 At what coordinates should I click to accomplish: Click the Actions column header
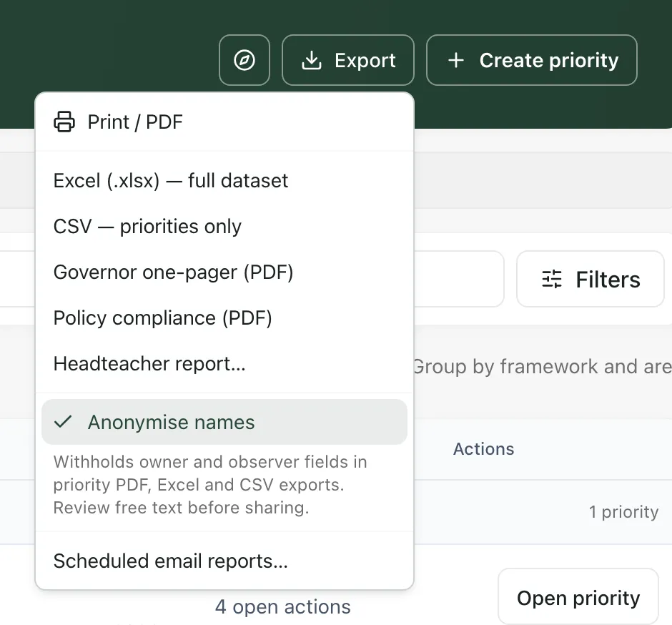[483, 449]
